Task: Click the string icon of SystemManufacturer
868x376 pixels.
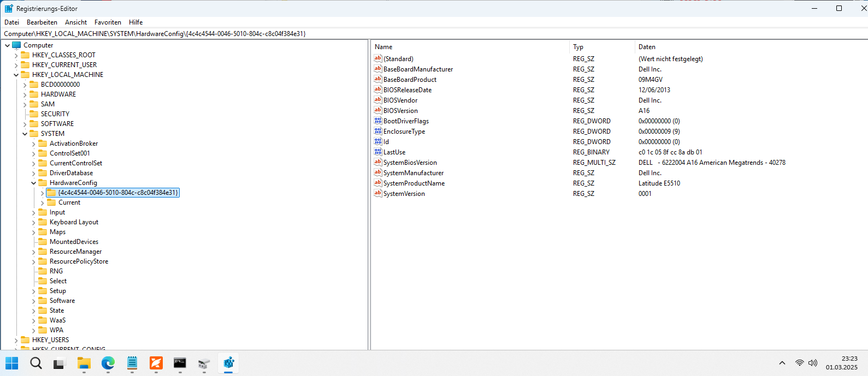Action: point(378,172)
